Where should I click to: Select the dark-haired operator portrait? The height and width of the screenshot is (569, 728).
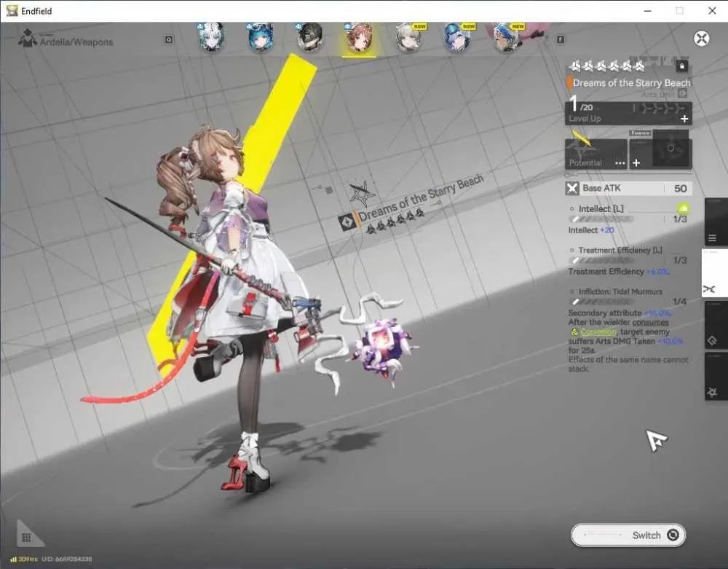(309, 38)
